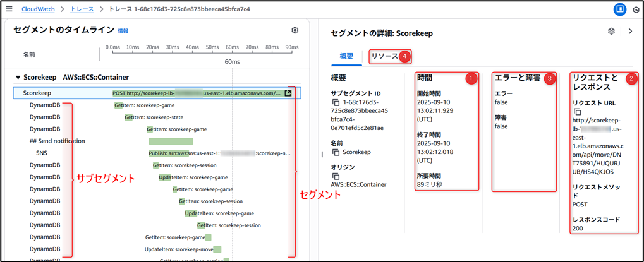
Task: Open the hamburger navigation menu
Action: 9,9
